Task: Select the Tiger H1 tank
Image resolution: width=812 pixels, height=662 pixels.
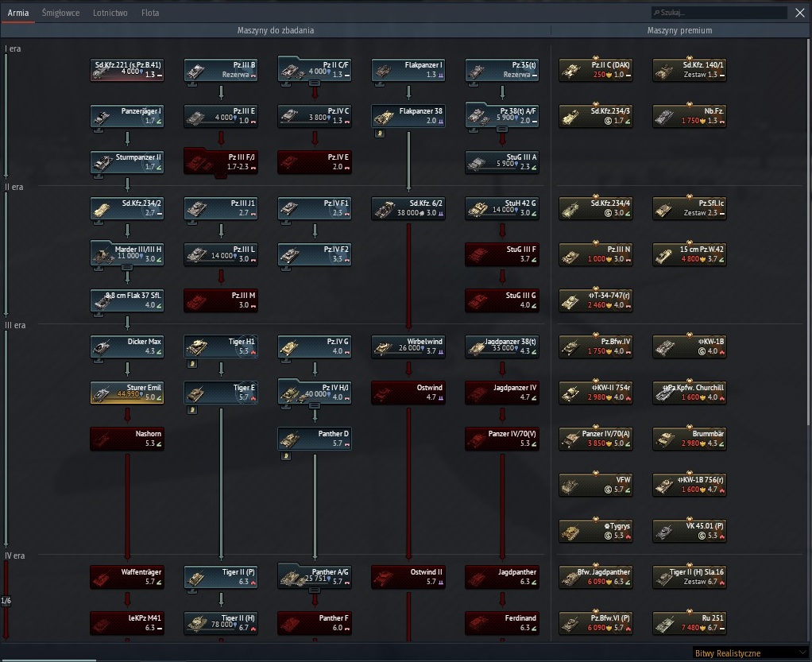Action: [x=221, y=346]
